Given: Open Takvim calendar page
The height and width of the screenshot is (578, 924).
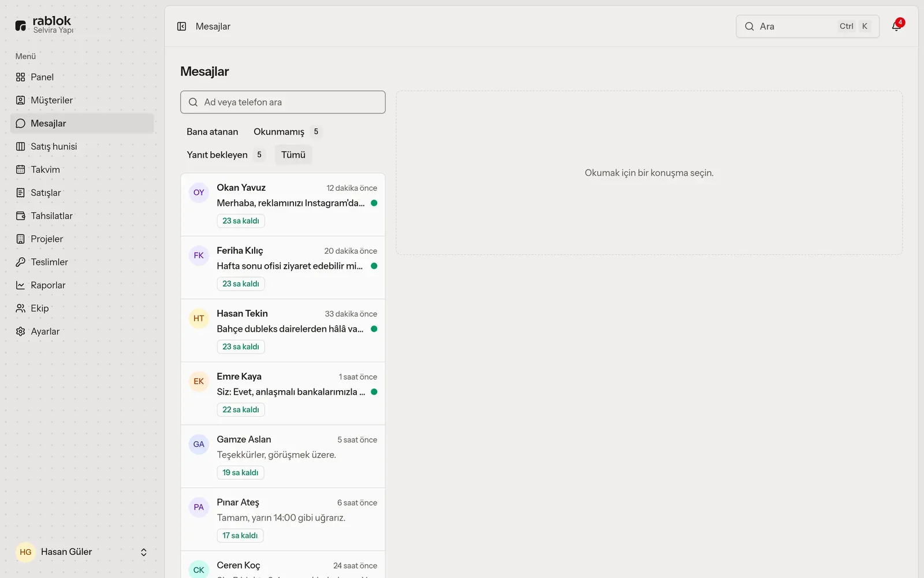Looking at the screenshot, I should (82, 169).
